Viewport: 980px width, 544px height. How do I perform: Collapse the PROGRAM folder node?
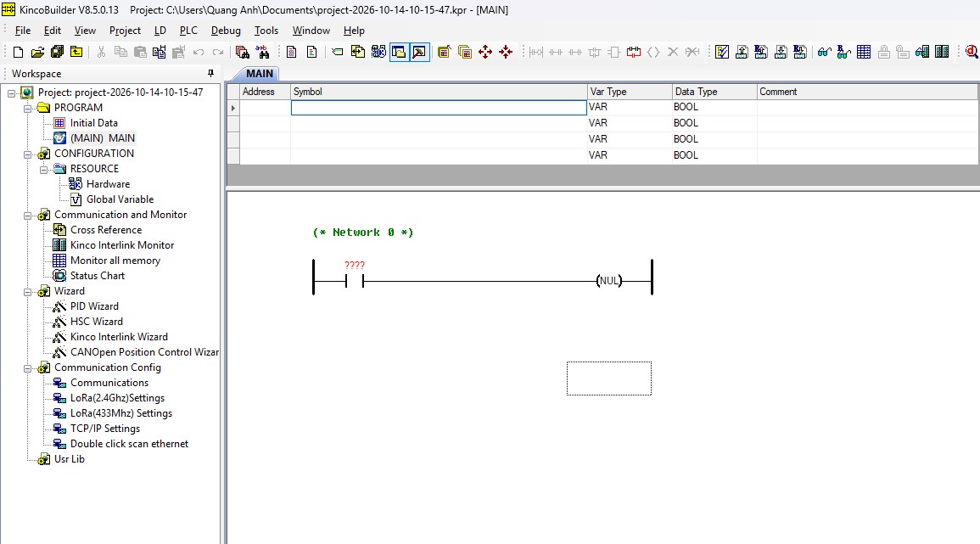[27, 108]
